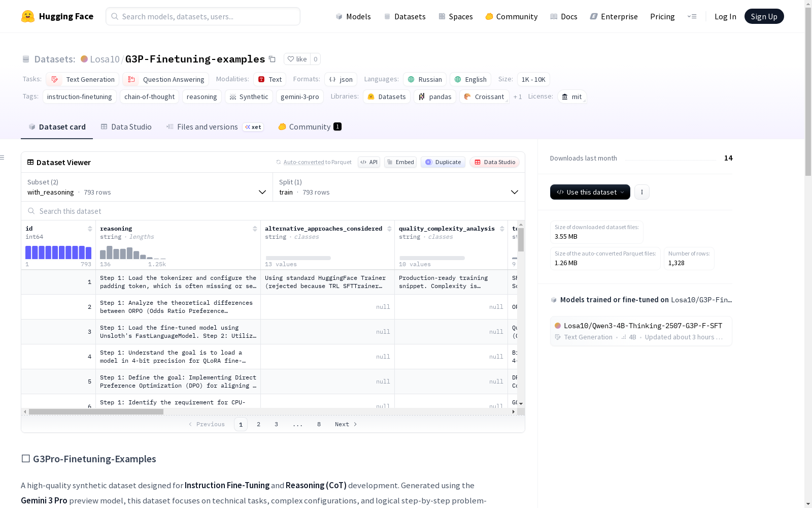Go to page 3 of the dataset
812x508 pixels.
point(277,424)
